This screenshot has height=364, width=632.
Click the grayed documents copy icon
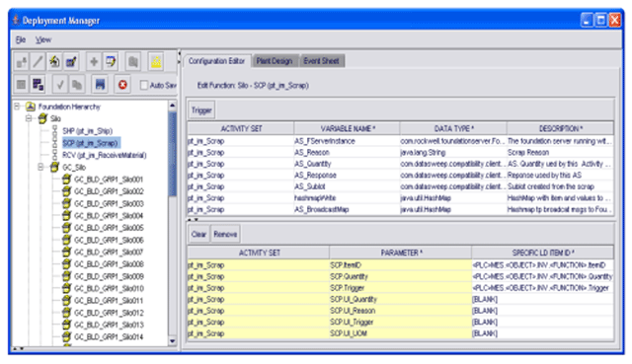133,61
